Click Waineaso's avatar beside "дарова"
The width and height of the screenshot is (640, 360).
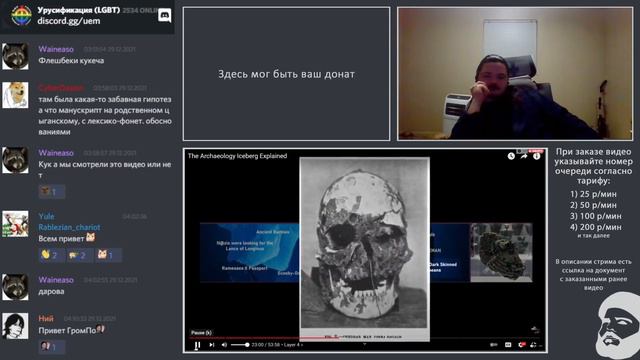pyautogui.click(x=16, y=287)
